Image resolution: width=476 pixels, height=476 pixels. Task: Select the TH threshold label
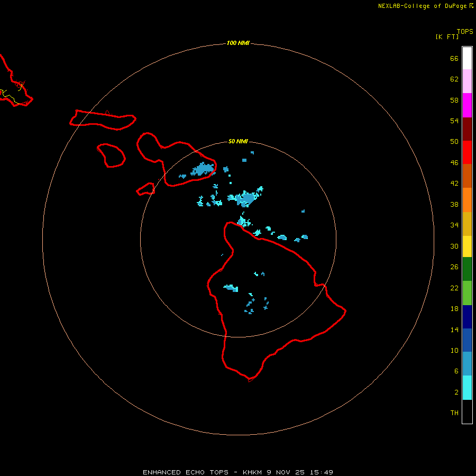tap(454, 413)
